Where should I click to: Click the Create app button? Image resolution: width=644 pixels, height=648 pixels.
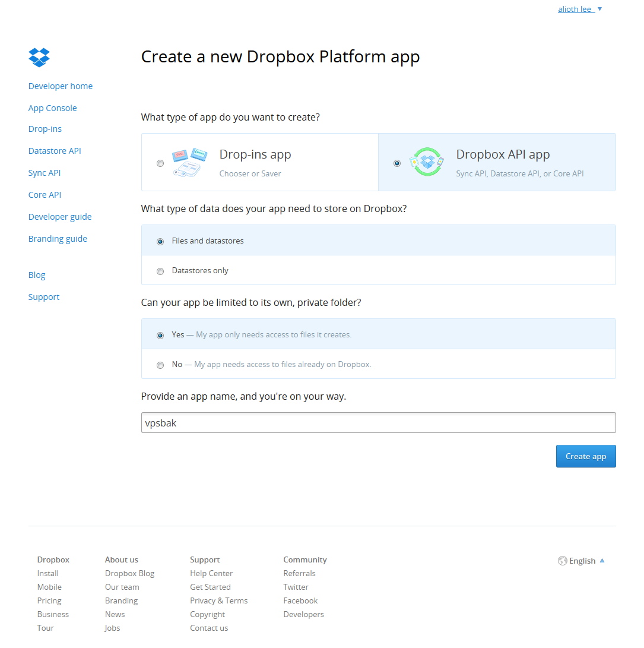pos(586,456)
